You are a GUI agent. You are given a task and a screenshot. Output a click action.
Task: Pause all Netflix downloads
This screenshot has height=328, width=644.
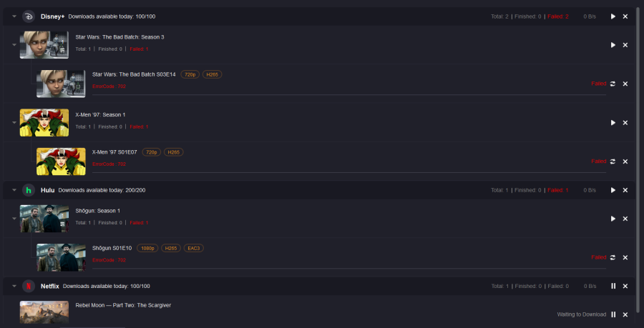[x=613, y=286]
